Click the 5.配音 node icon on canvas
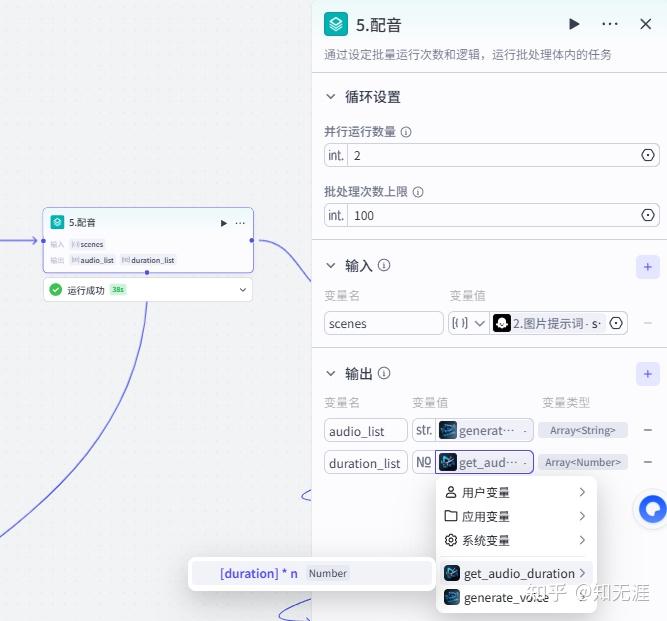Screen dimensions: 667x621 (57, 222)
